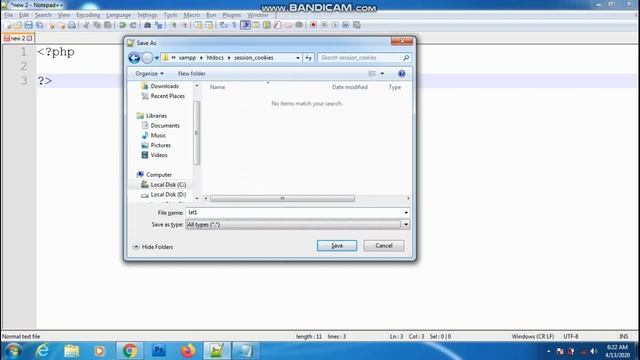Click the Cancel button in dialog

coord(384,246)
